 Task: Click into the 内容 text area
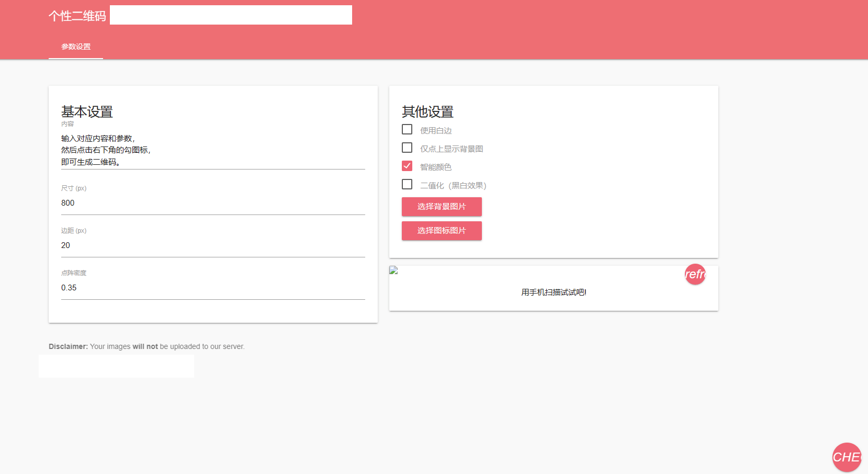(213, 151)
